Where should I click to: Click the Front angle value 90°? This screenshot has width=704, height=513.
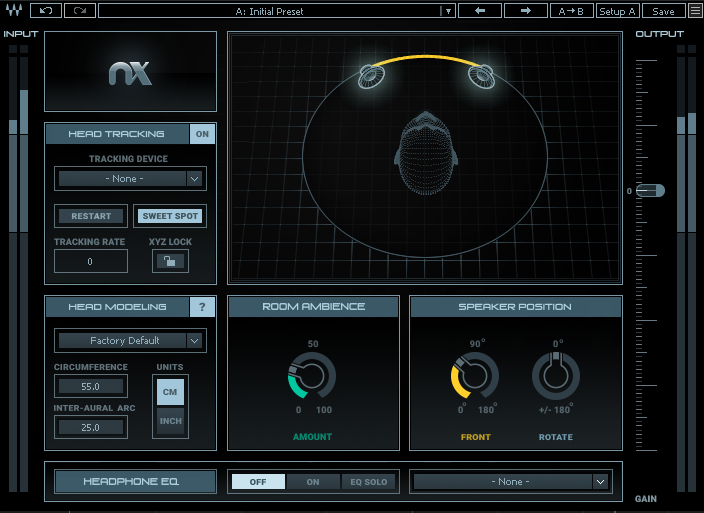[x=477, y=344]
